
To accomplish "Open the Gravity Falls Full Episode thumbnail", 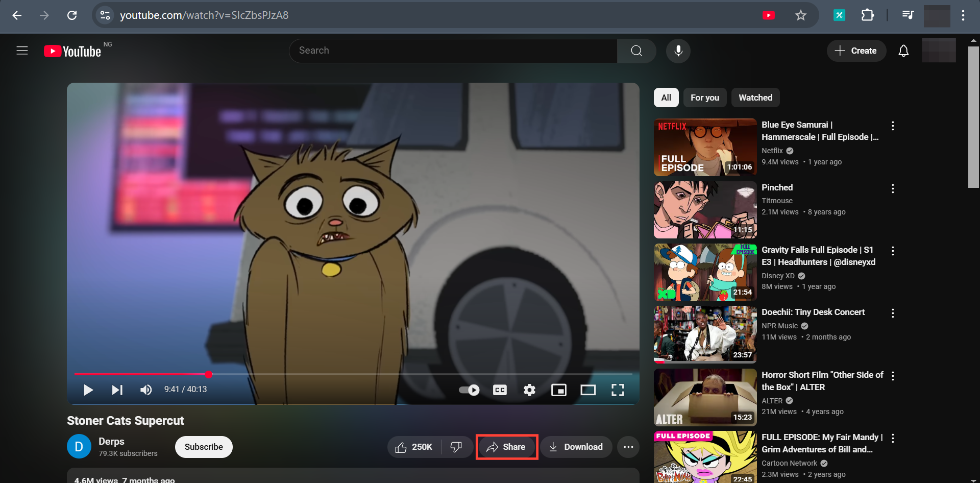I will click(x=705, y=272).
